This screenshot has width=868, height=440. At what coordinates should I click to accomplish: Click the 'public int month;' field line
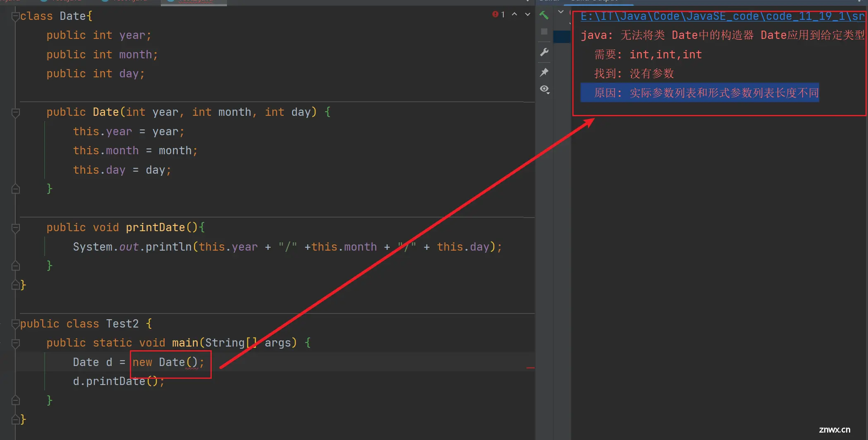coord(102,55)
